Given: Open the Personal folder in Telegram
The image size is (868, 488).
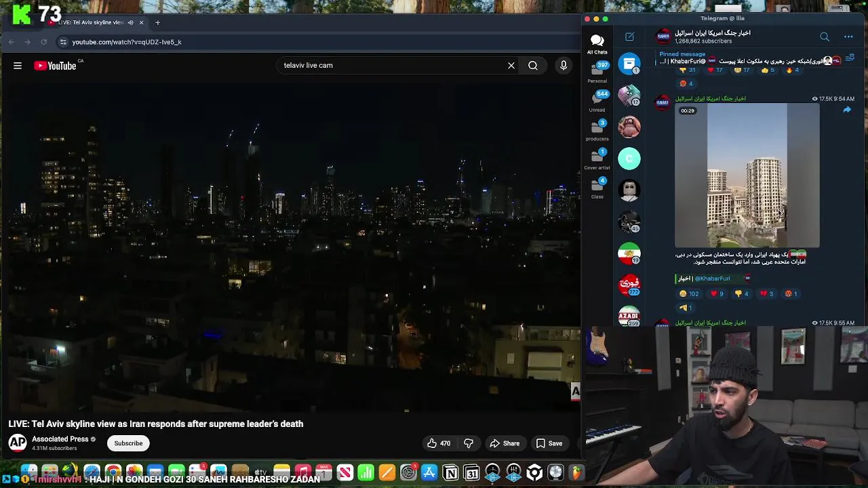Looking at the screenshot, I should (597, 73).
